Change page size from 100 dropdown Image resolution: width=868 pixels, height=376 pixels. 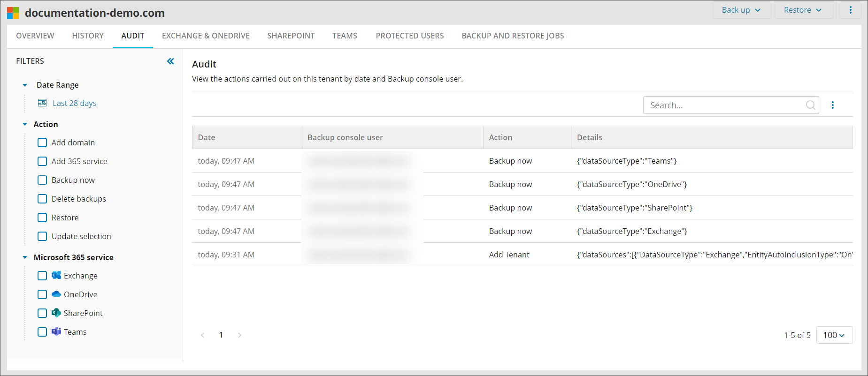coord(834,335)
